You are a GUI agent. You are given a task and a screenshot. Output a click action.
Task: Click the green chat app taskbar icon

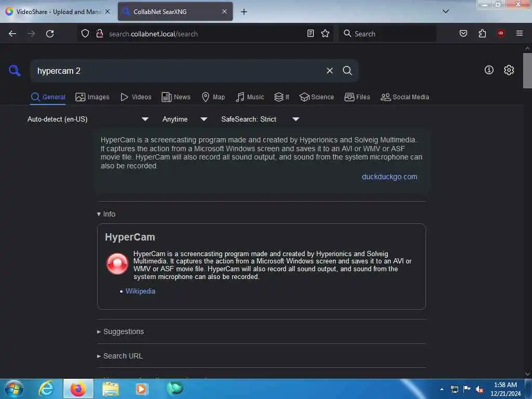click(175, 388)
